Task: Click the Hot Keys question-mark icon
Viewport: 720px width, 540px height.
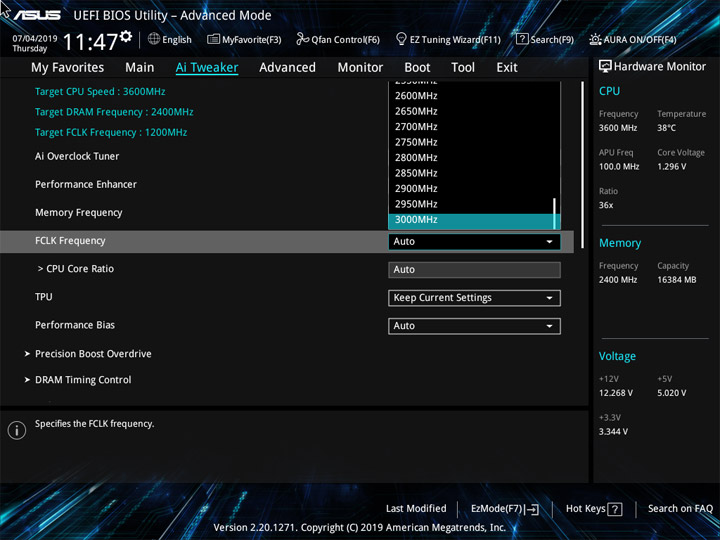Action: [615, 509]
